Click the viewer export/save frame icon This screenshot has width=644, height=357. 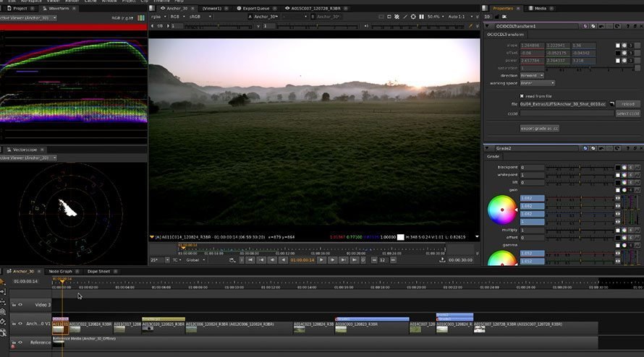pos(442,259)
